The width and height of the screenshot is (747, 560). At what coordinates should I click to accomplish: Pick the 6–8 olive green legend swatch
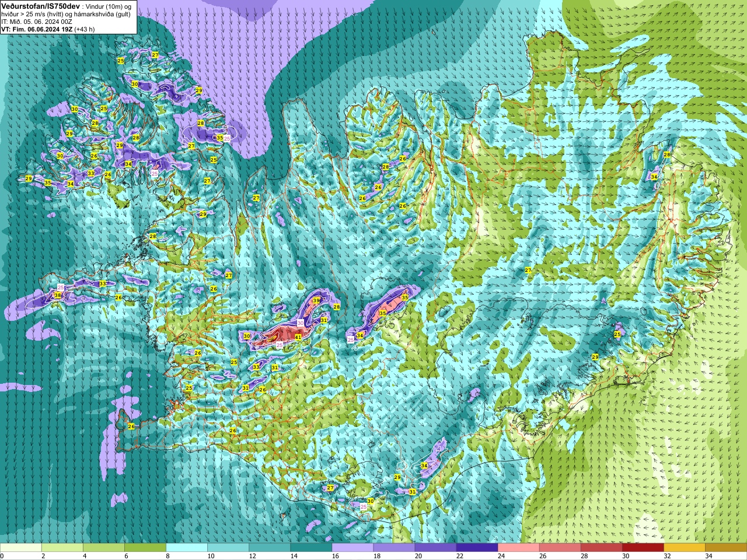pyautogui.click(x=145, y=548)
